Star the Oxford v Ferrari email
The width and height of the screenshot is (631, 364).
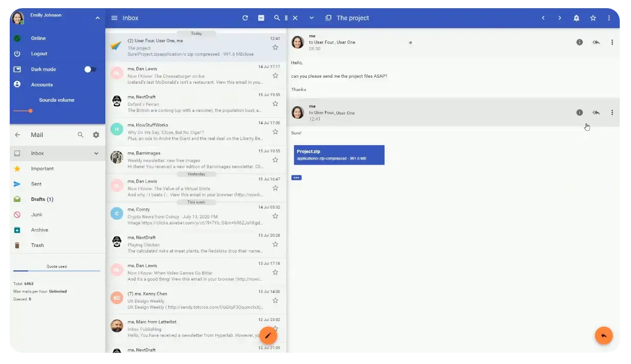[275, 103]
